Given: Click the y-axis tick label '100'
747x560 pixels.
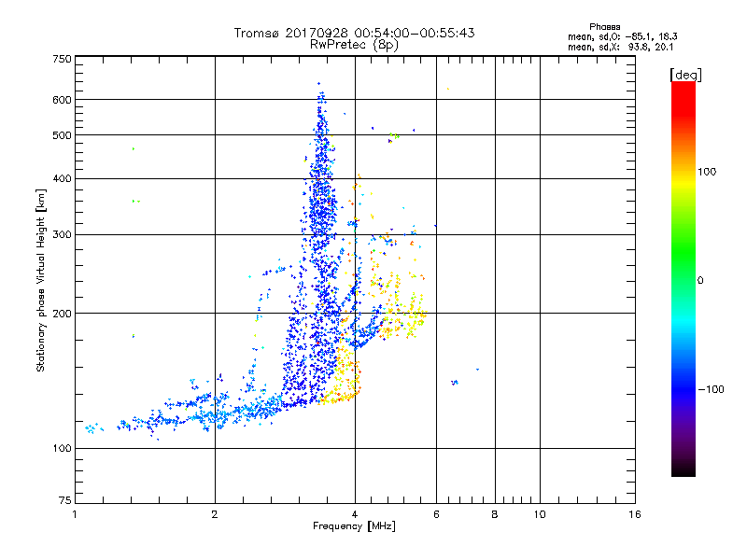Looking at the screenshot, I should pyautogui.click(x=63, y=449).
